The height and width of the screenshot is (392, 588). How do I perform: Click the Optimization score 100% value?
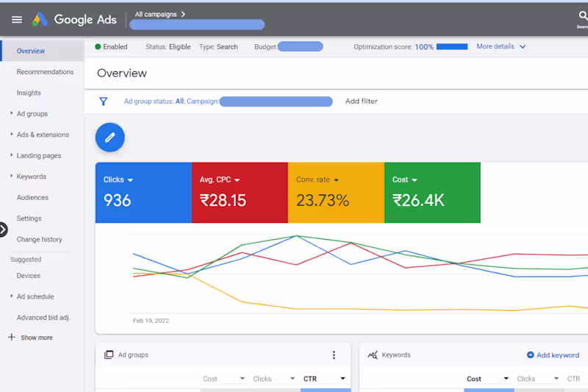click(424, 47)
